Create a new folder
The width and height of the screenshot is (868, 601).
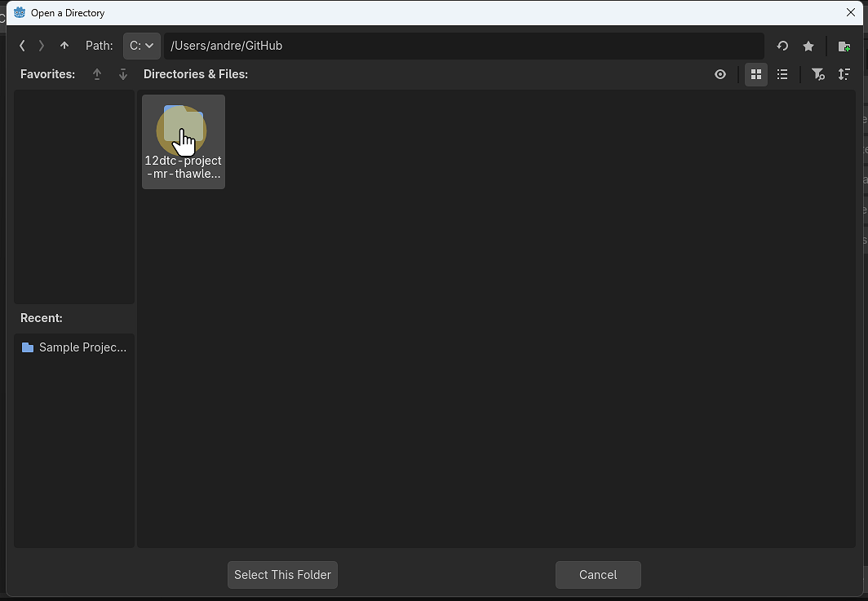click(x=844, y=46)
